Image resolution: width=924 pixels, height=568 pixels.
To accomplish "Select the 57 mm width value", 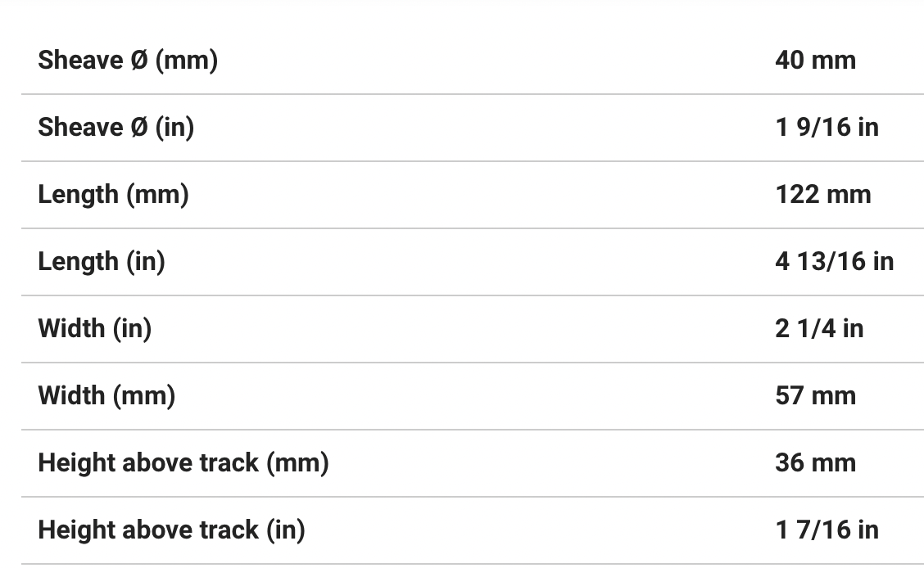I will pos(815,396).
